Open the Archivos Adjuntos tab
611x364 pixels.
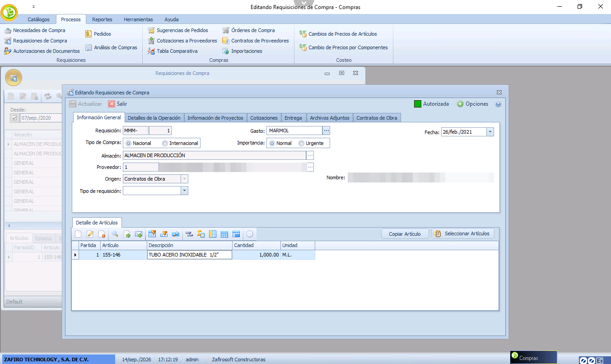pos(330,118)
